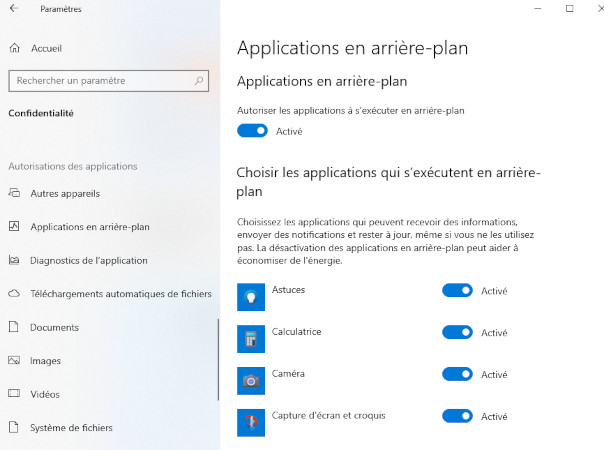Go to Accueil home link

tap(46, 49)
